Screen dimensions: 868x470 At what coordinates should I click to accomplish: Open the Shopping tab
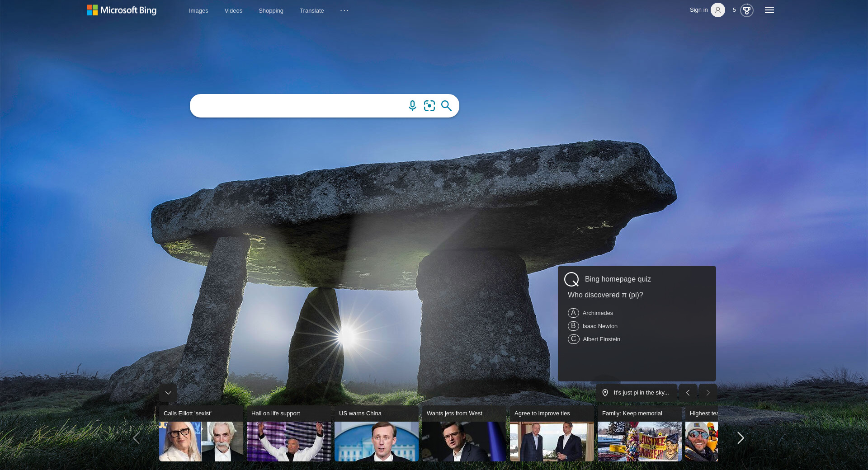tap(271, 10)
